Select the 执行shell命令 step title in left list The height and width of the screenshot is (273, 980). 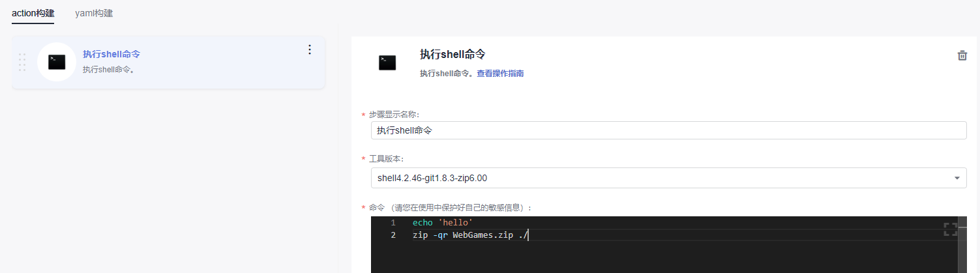tap(111, 54)
